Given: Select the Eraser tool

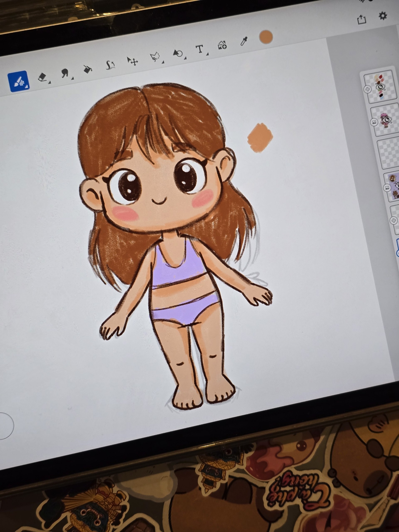Looking at the screenshot, I should pos(43,78).
